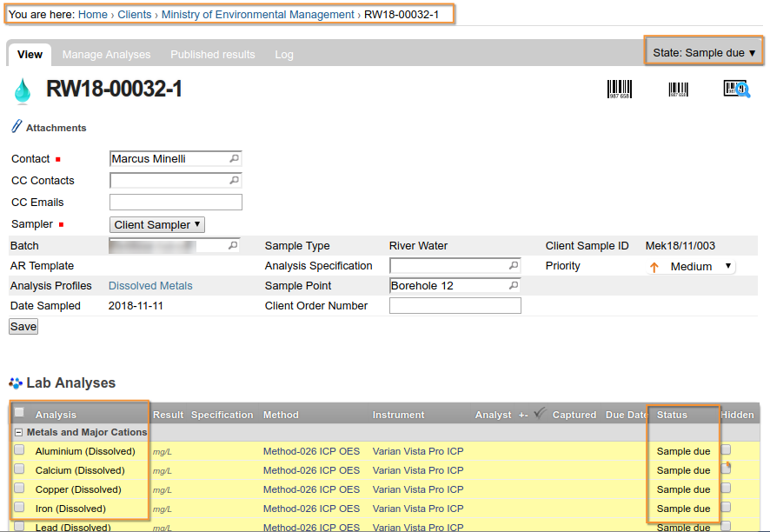Switch to the Manage Analyses tab

point(106,54)
